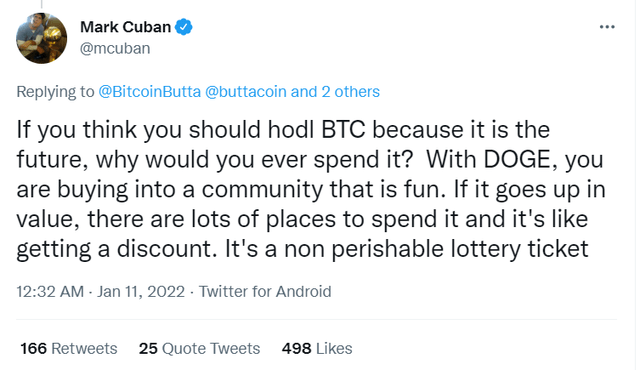
Task: Click the blue verified checkmark badge
Action: tap(184, 27)
